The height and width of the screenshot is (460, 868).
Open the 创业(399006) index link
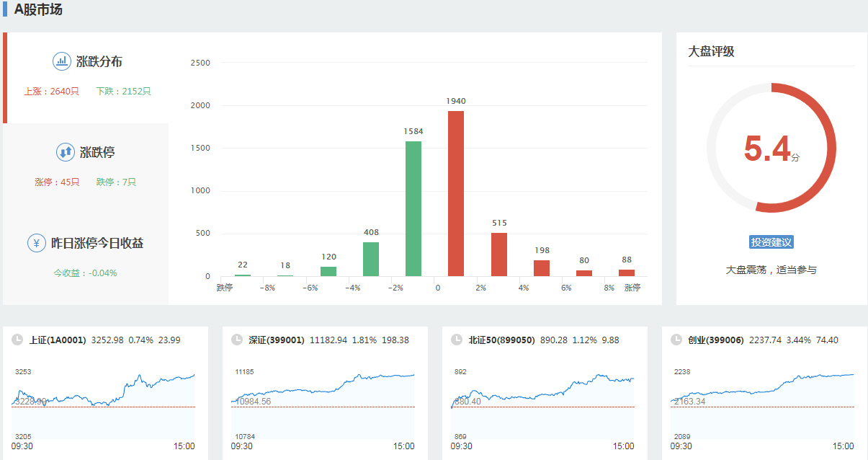click(716, 340)
